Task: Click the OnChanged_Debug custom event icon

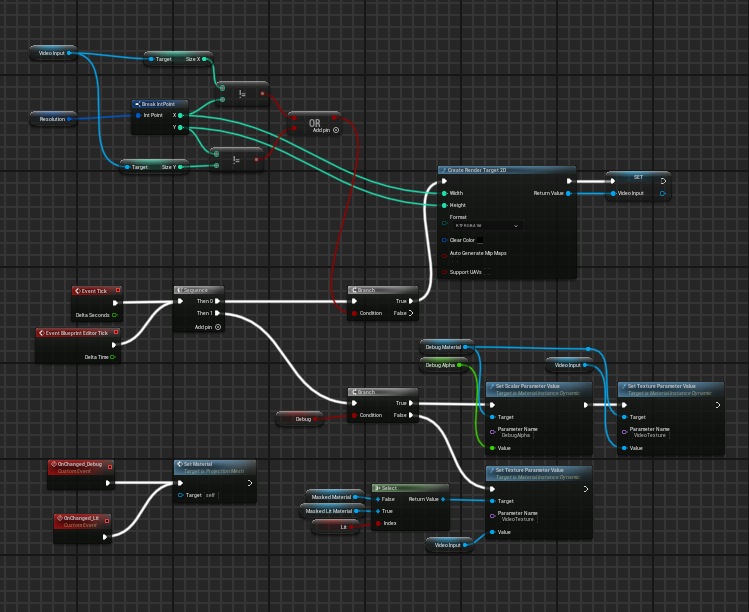Action: tap(54, 464)
